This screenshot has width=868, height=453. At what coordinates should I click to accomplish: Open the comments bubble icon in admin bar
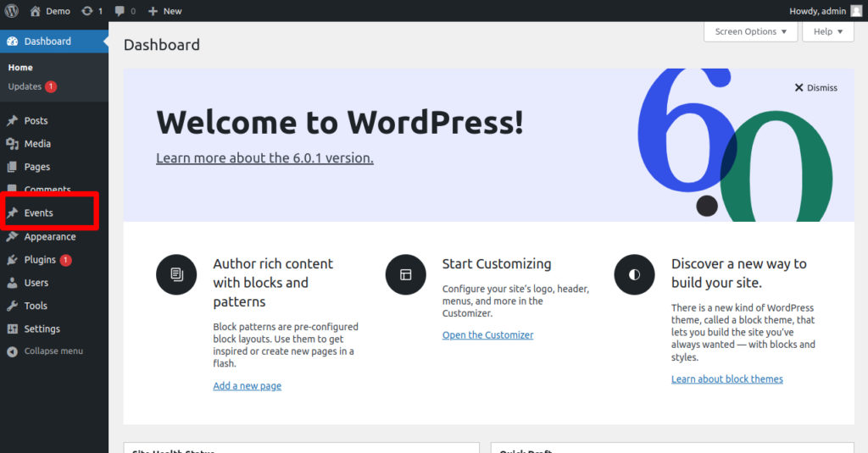coord(120,11)
